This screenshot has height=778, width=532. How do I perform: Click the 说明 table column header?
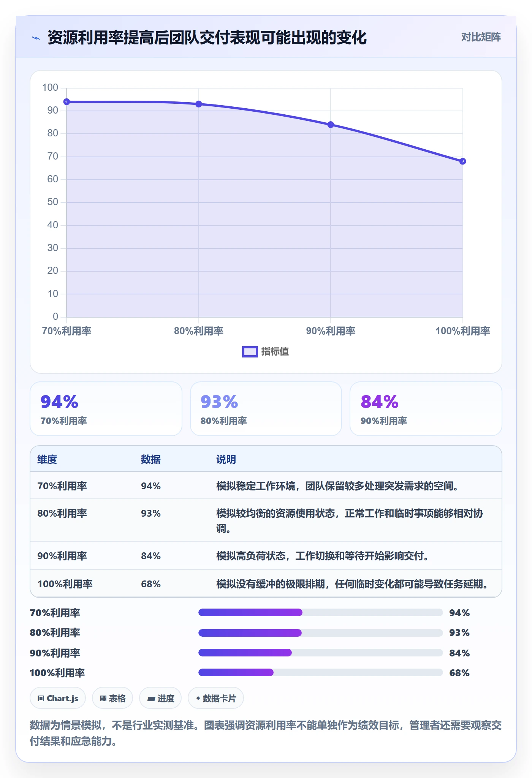[x=226, y=459]
